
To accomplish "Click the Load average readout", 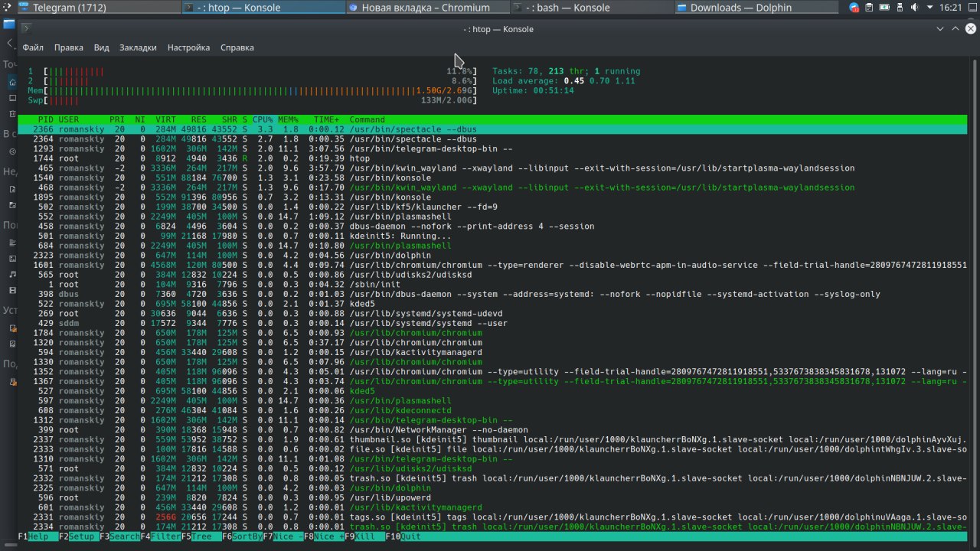I will [563, 81].
